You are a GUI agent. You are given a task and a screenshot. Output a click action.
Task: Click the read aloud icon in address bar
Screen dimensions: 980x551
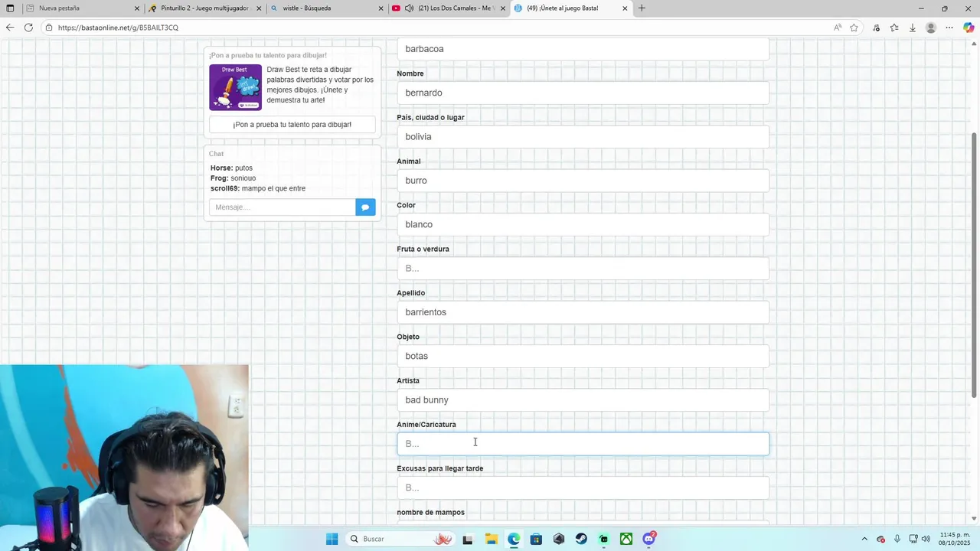pos(838,28)
